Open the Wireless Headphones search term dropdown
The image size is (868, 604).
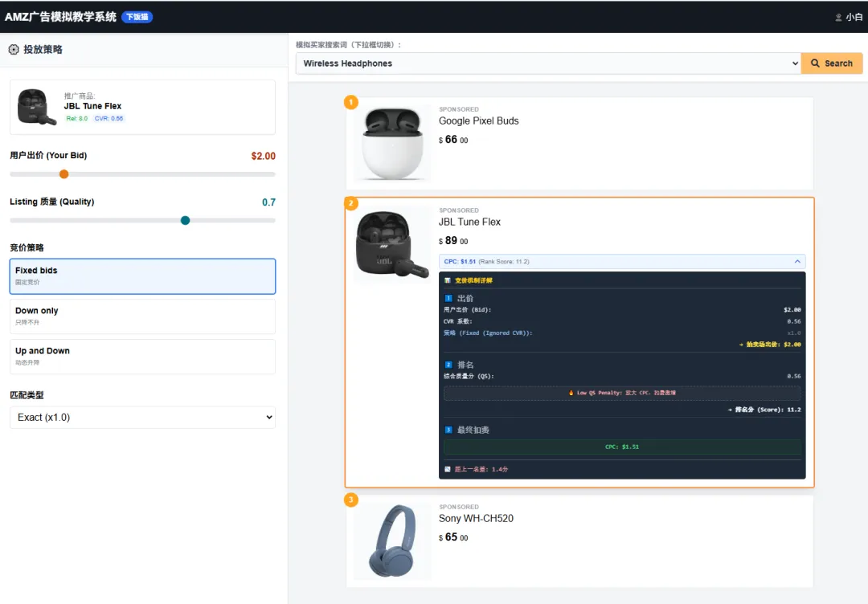pyautogui.click(x=548, y=63)
